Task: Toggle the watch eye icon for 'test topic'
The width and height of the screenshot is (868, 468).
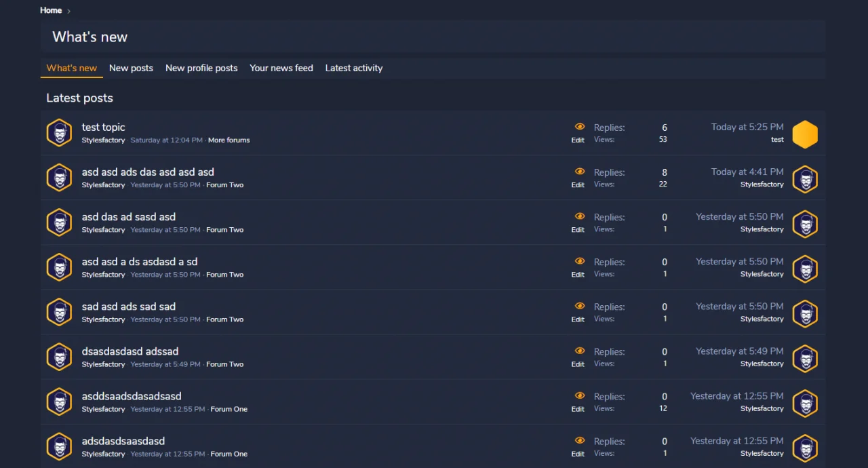Action: pos(579,127)
